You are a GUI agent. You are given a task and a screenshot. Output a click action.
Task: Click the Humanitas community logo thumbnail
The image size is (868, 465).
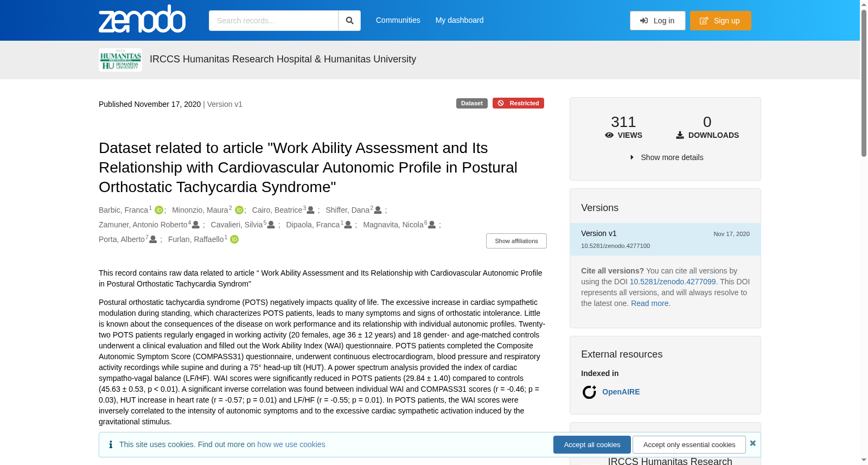[x=120, y=60]
